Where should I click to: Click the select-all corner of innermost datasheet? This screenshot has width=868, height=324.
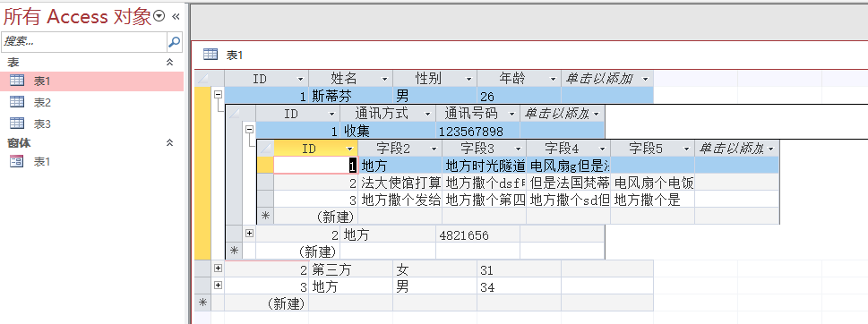click(266, 149)
